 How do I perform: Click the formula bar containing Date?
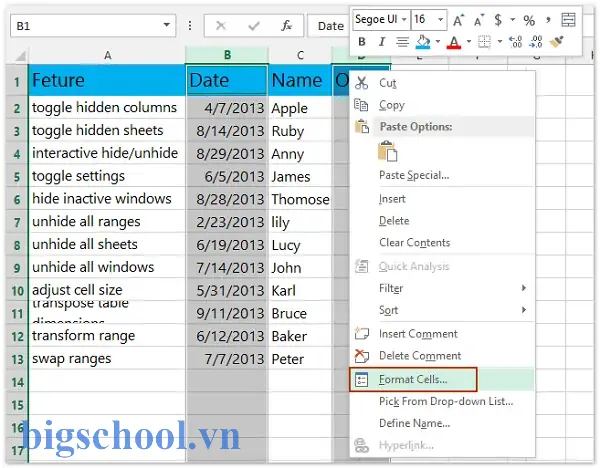pyautogui.click(x=329, y=26)
